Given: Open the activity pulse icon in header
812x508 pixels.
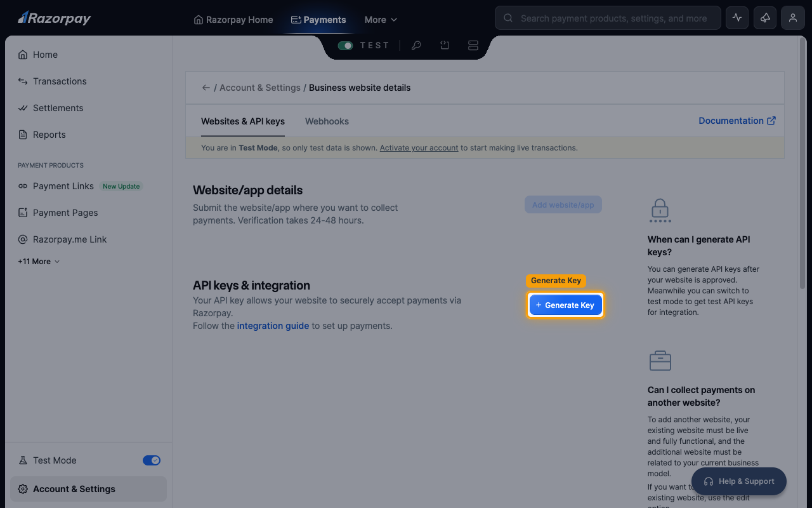Looking at the screenshot, I should [x=737, y=18].
